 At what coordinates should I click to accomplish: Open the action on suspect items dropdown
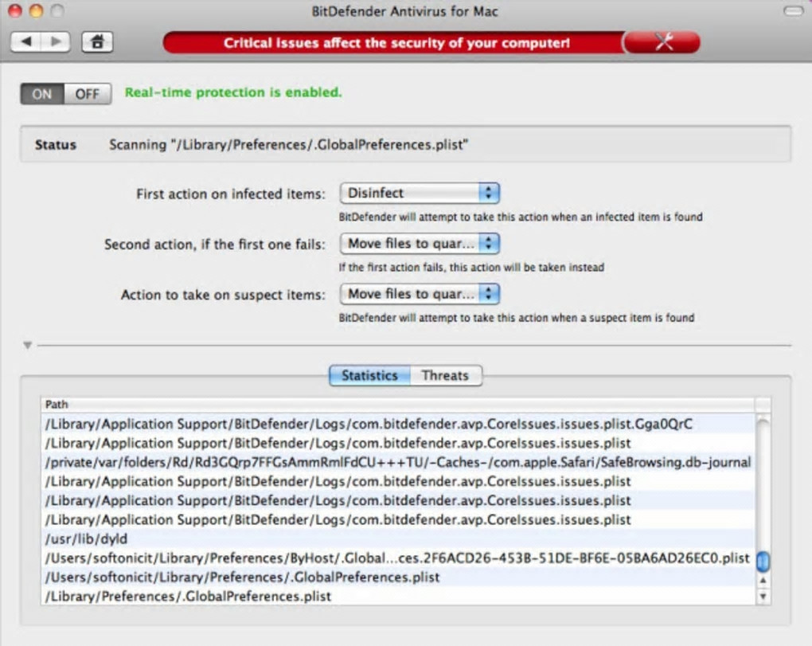tap(420, 294)
